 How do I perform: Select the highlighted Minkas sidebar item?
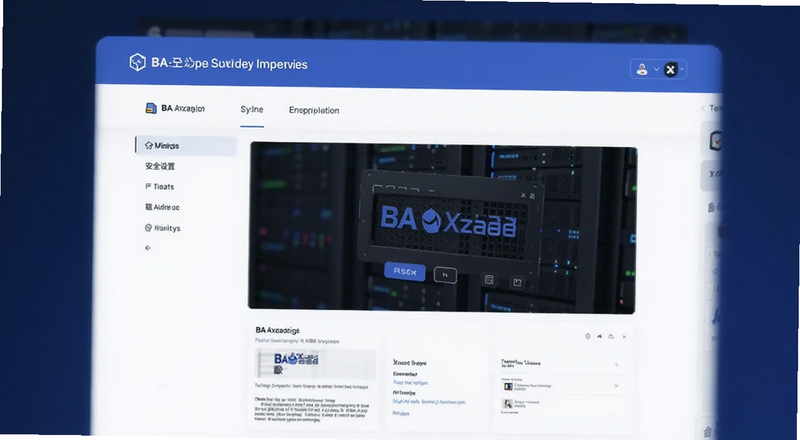tap(186, 145)
